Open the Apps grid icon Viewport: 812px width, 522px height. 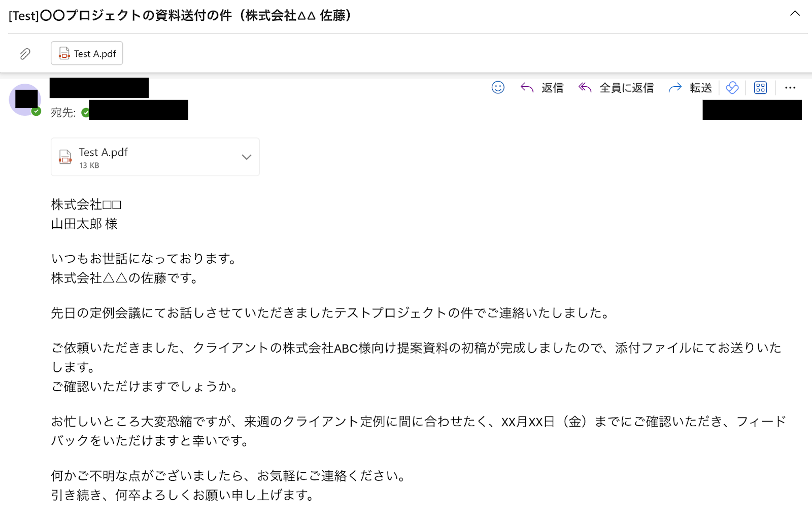(x=760, y=88)
